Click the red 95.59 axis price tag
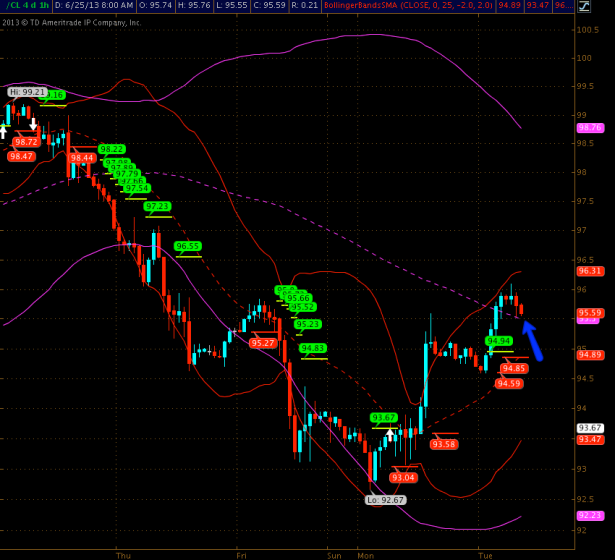 [590, 313]
